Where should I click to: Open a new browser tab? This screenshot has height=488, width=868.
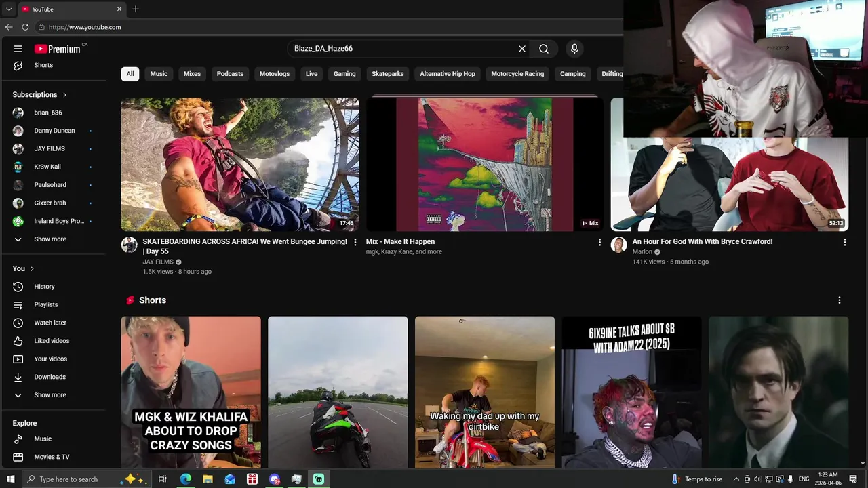pos(136,9)
